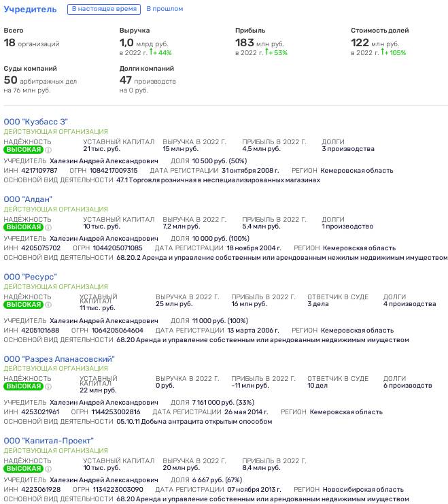Select the 'В настоящее время' tab

pos(104,9)
